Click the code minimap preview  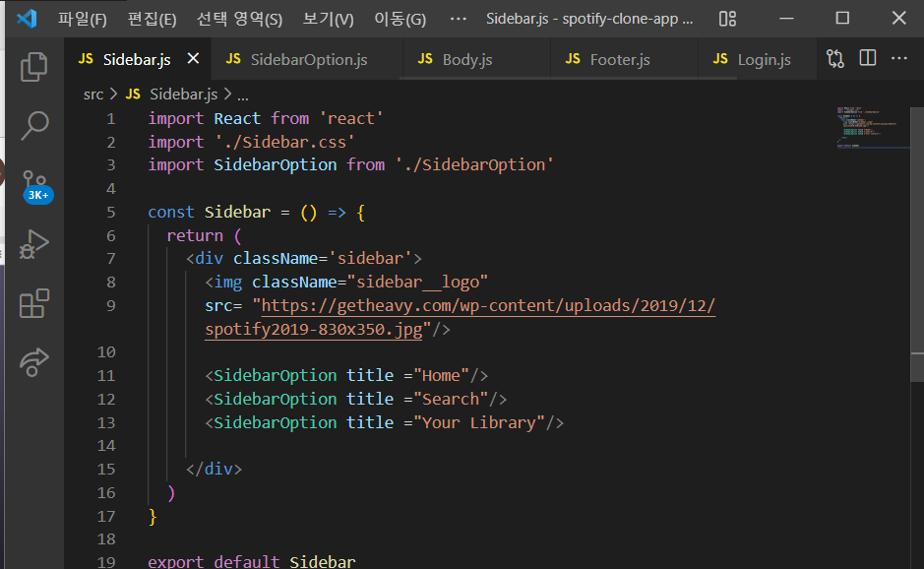[x=873, y=127]
